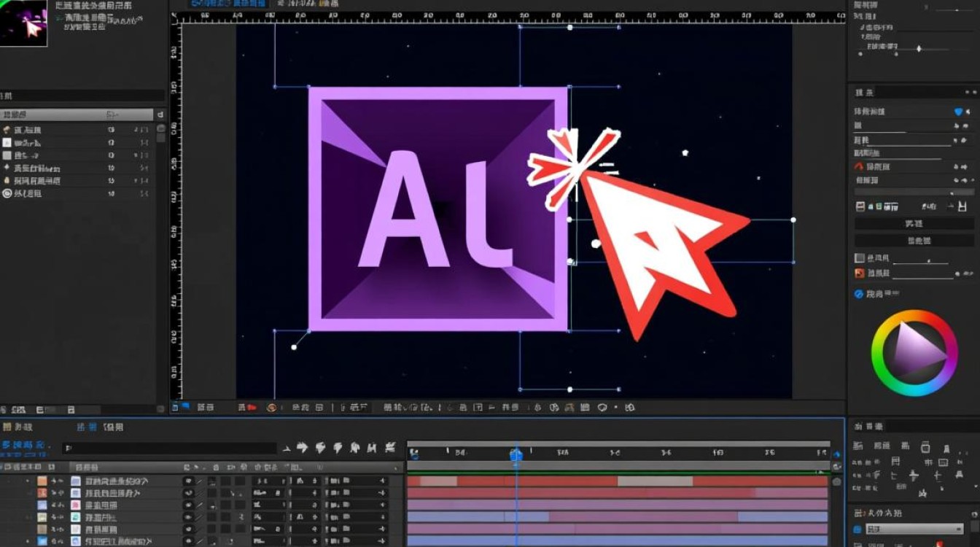Toggle the eye icon on the second timeline layer
Screen dimensions: 980x547
188,493
